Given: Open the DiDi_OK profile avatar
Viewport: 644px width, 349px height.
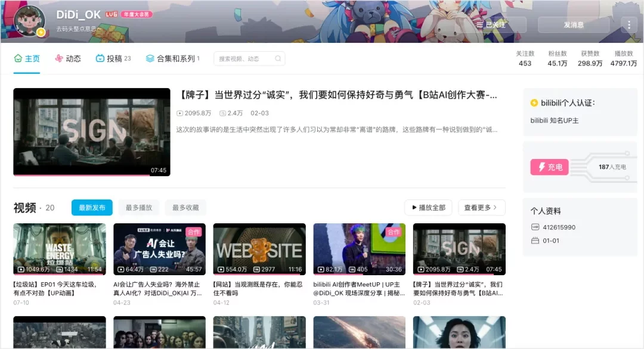Looking at the screenshot, I should (x=29, y=20).
